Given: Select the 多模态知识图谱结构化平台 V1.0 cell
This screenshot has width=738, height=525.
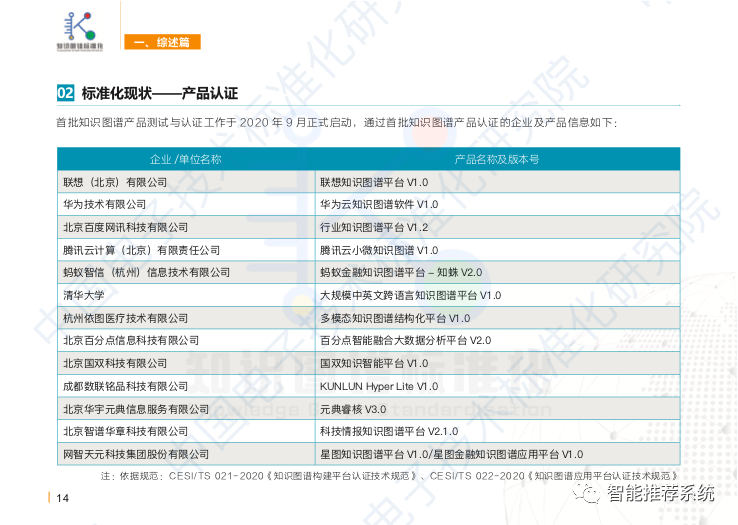Looking at the screenshot, I should (497, 318).
